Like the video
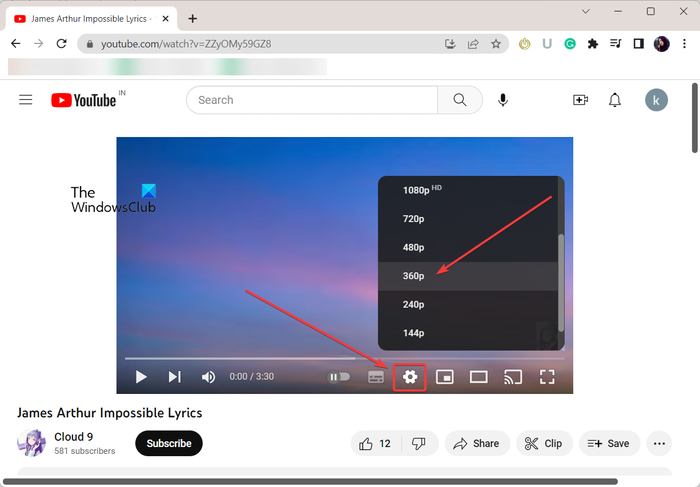The height and width of the screenshot is (487, 700). 376,443
